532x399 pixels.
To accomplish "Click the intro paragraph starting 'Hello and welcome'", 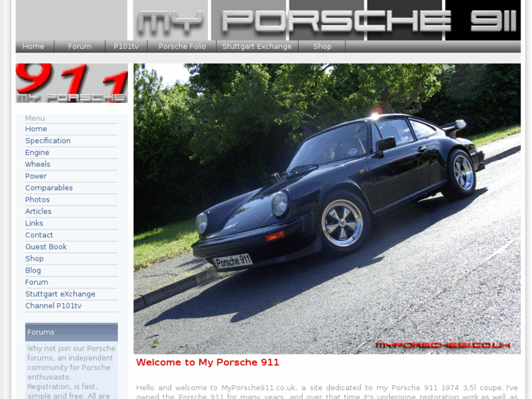I will tap(327, 392).
